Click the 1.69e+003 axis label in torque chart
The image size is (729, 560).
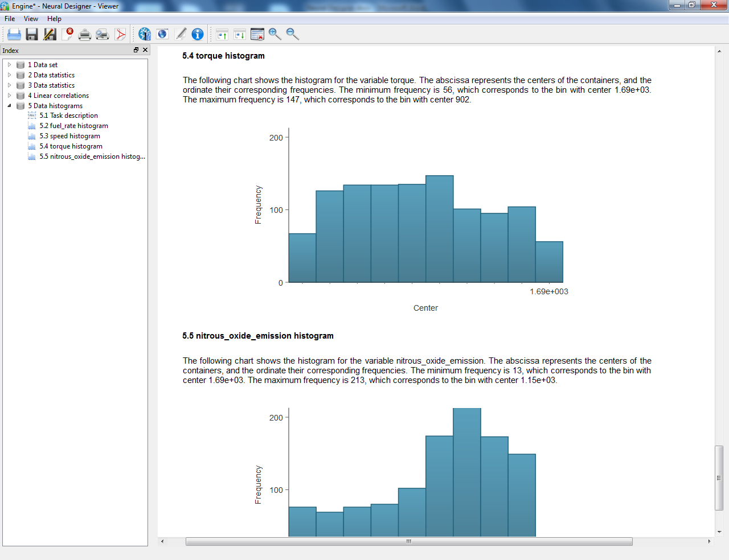point(549,291)
